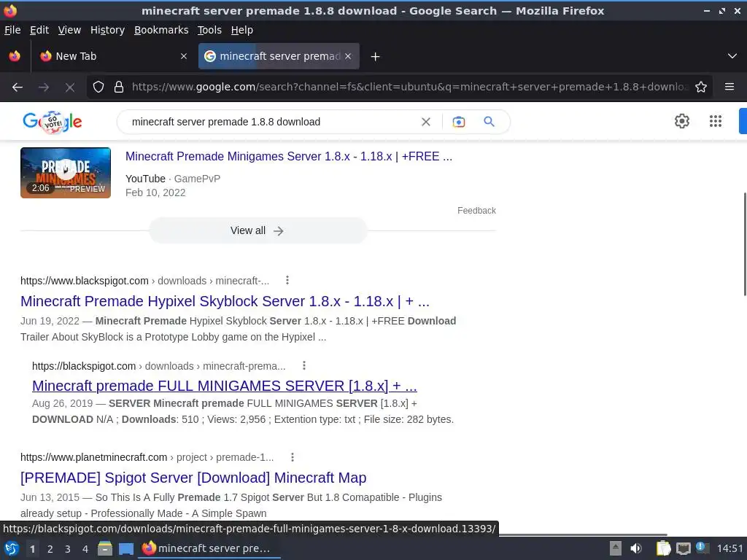The width and height of the screenshot is (747, 560).
Task: Click the forward navigation arrow
Action: 44,87
